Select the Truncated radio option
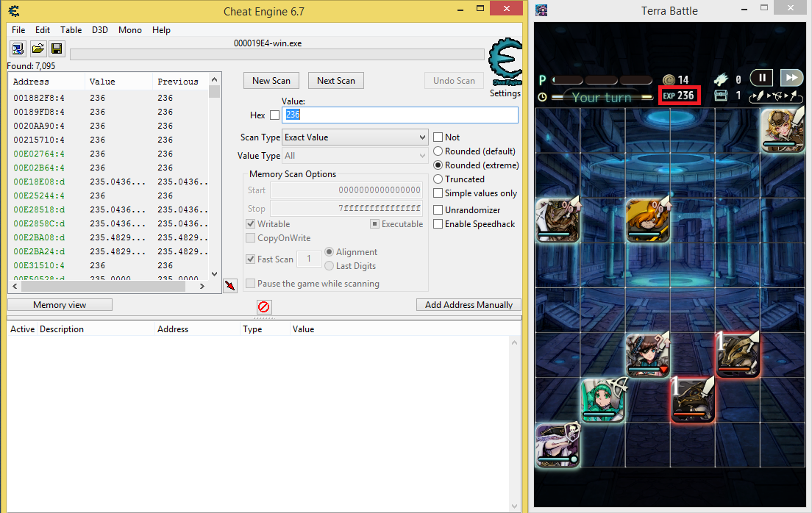 pos(438,179)
